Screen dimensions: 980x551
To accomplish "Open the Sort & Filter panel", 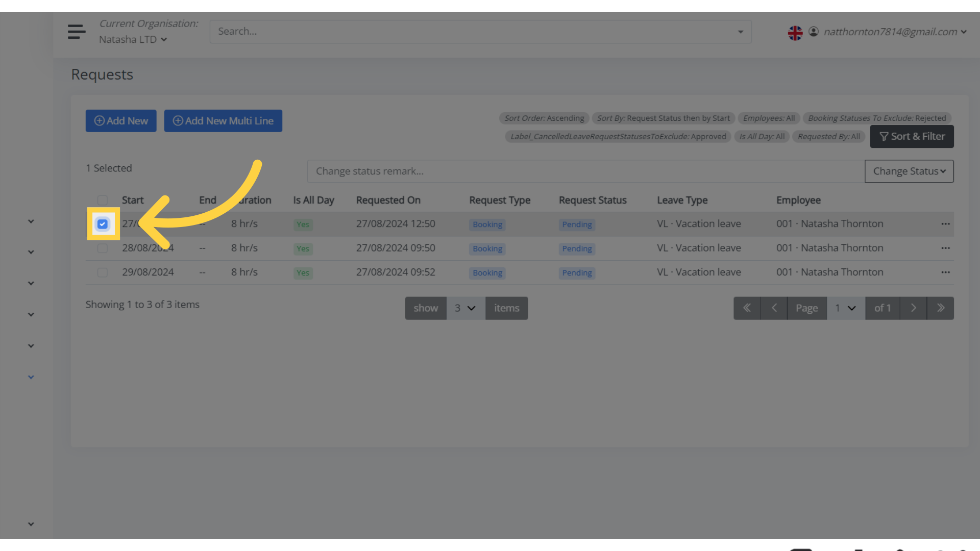I will (x=912, y=136).
